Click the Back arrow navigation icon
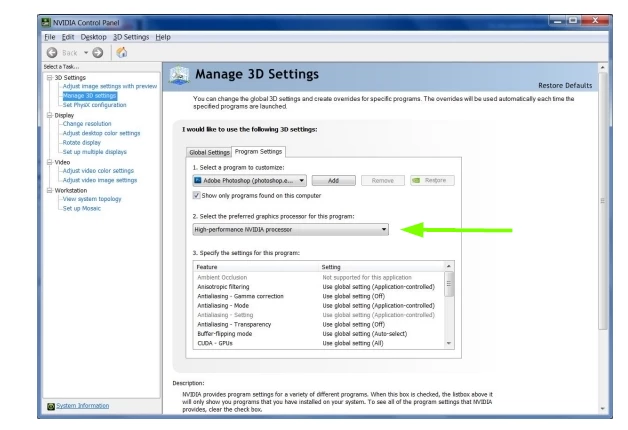The image size is (628, 430). click(x=52, y=52)
